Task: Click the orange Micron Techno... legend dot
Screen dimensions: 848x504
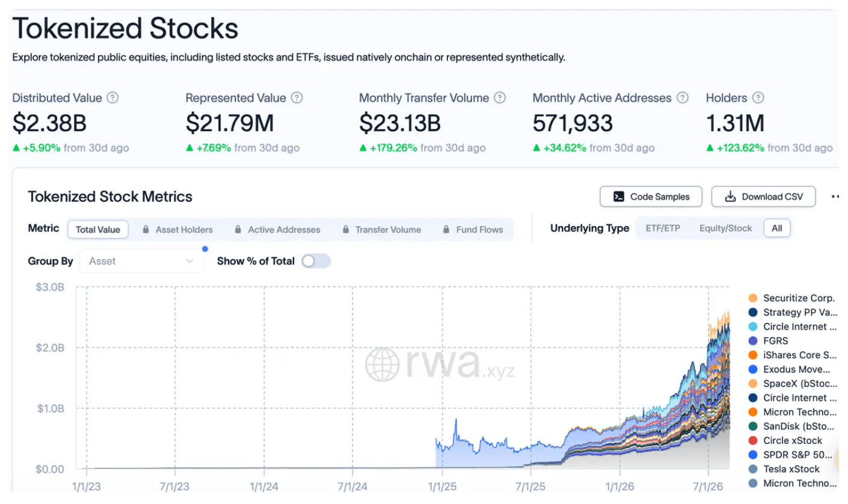Action: pyautogui.click(x=753, y=412)
